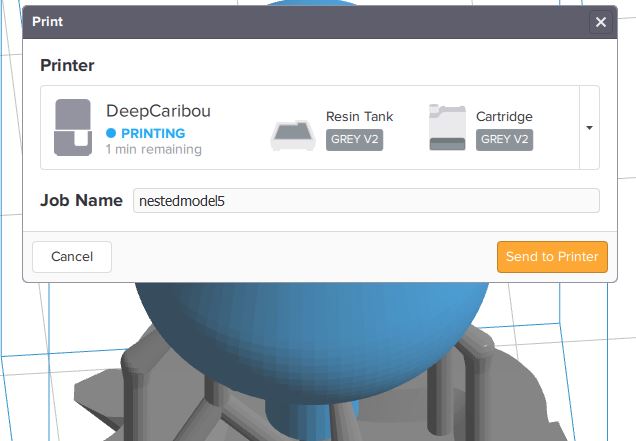Click the DeepCaribou printer name
This screenshot has height=441, width=636.
pyautogui.click(x=158, y=111)
